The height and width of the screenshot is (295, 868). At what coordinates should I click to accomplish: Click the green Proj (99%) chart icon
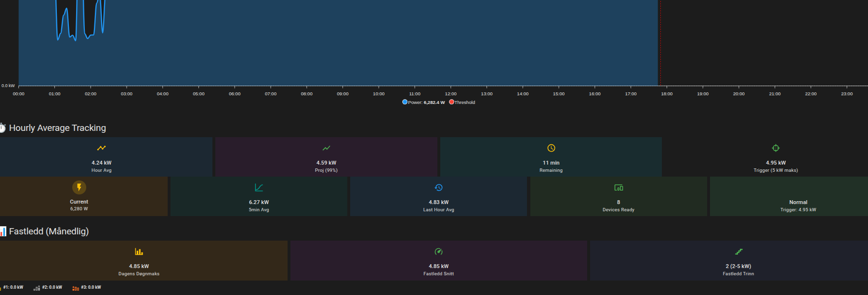pos(326,148)
